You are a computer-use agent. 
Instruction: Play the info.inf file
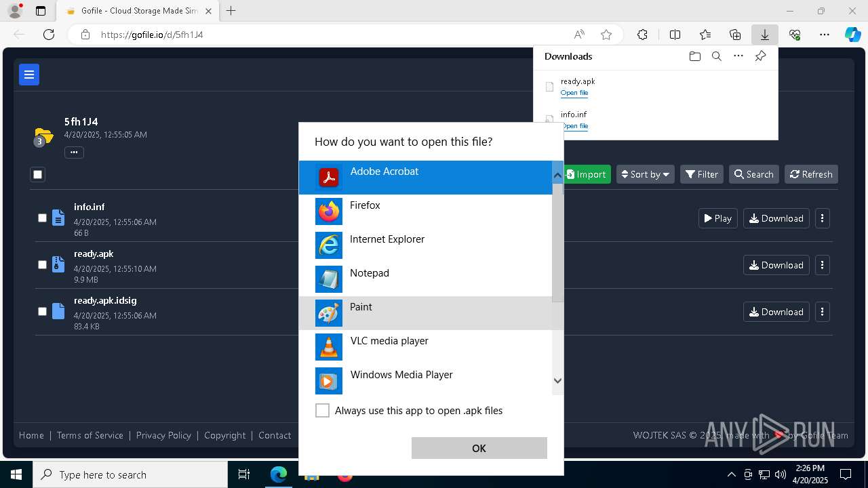click(x=717, y=218)
